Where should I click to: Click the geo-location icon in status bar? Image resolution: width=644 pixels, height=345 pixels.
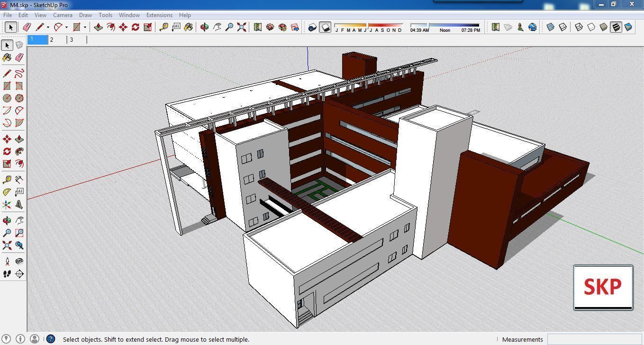click(x=7, y=339)
